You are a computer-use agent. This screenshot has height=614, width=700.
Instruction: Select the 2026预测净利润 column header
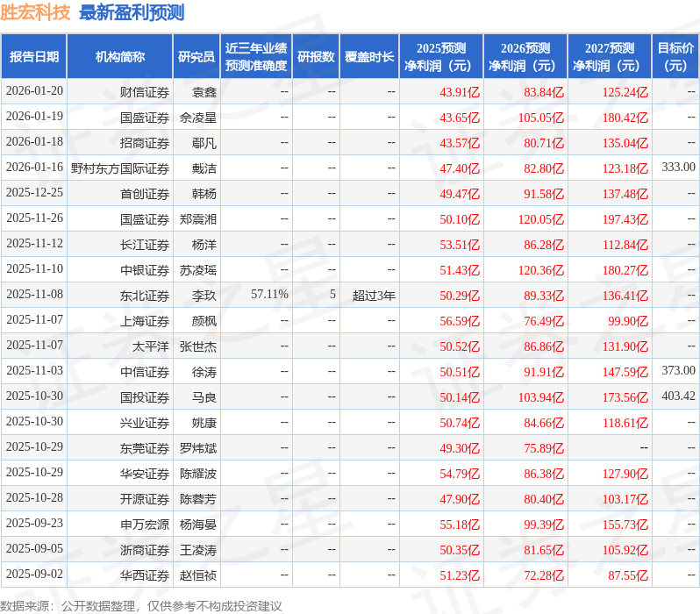tap(525, 57)
